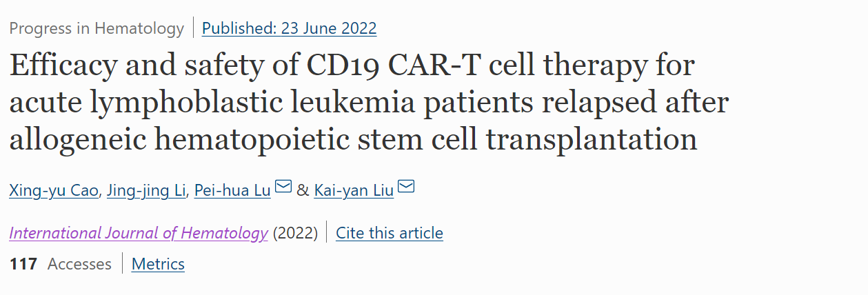The image size is (868, 295).
Task: Select the Jing-jing Li author link
Action: coord(145,191)
